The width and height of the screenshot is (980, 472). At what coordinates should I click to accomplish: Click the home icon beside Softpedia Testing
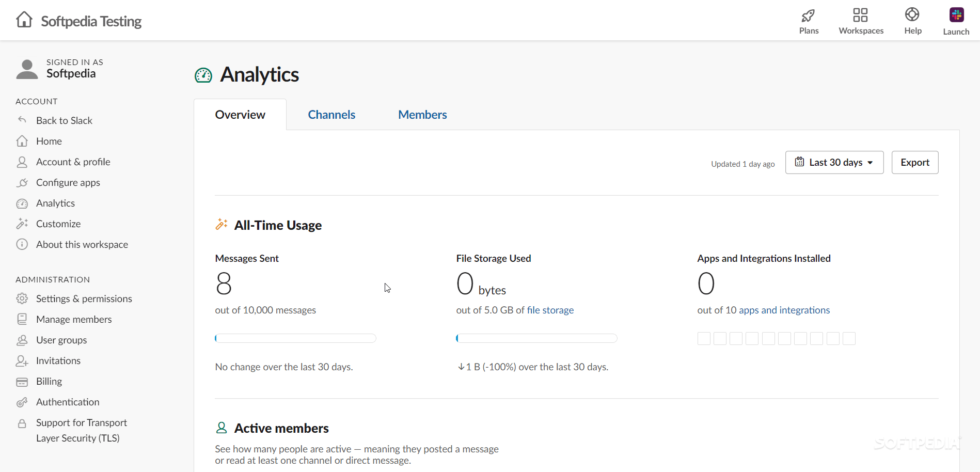(x=24, y=20)
